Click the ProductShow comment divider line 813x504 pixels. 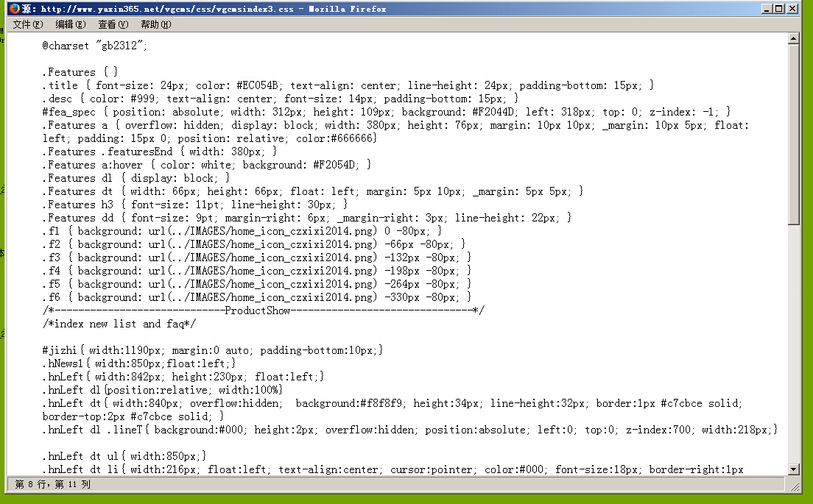[x=263, y=310]
